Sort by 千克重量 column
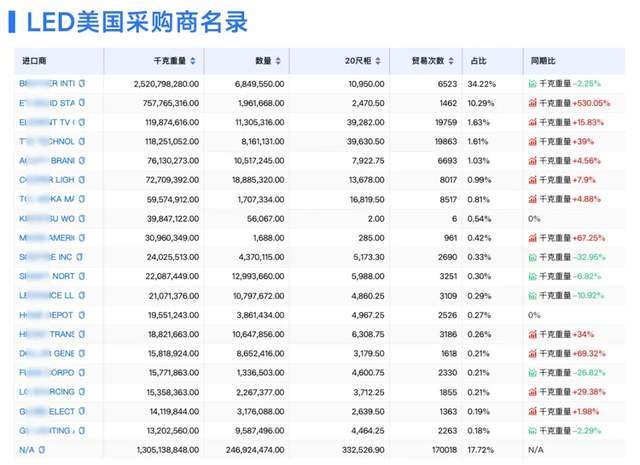This screenshot has height=465, width=640. (193, 61)
